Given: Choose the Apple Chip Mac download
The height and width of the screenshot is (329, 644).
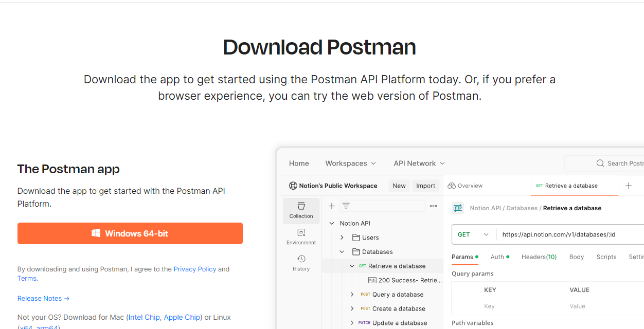Looking at the screenshot, I should [x=182, y=317].
